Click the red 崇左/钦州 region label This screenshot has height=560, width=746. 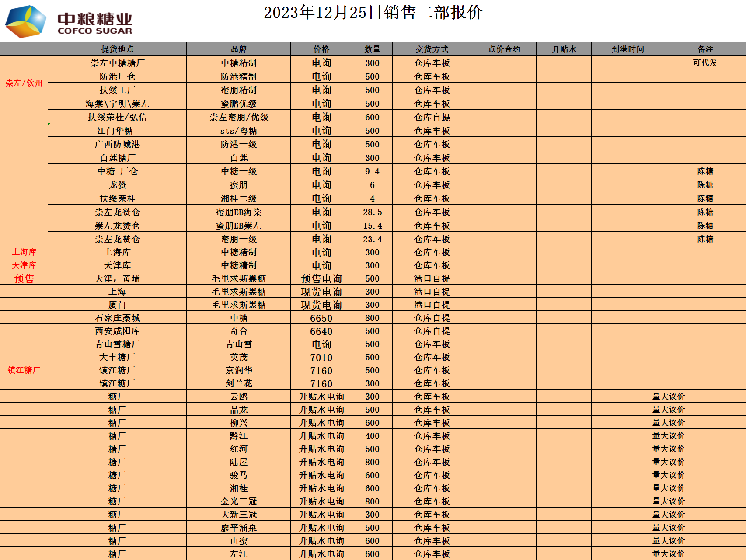(x=24, y=83)
